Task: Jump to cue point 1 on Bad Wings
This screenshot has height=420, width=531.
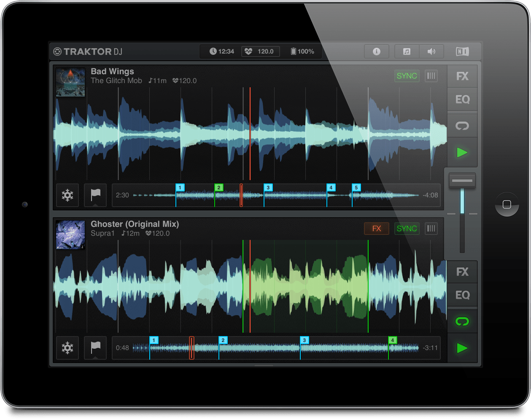Action: pyautogui.click(x=180, y=188)
